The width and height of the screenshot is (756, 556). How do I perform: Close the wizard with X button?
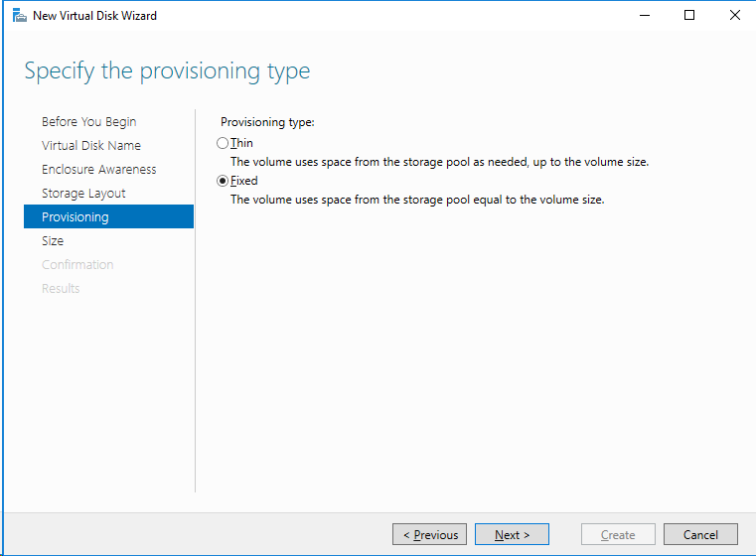[735, 16]
